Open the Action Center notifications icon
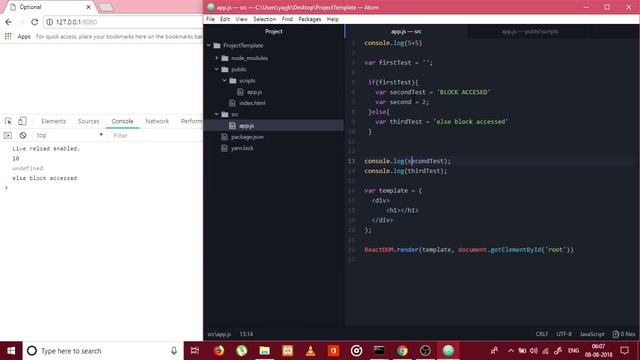Viewport: 640px width, 360px height. pos(624,351)
